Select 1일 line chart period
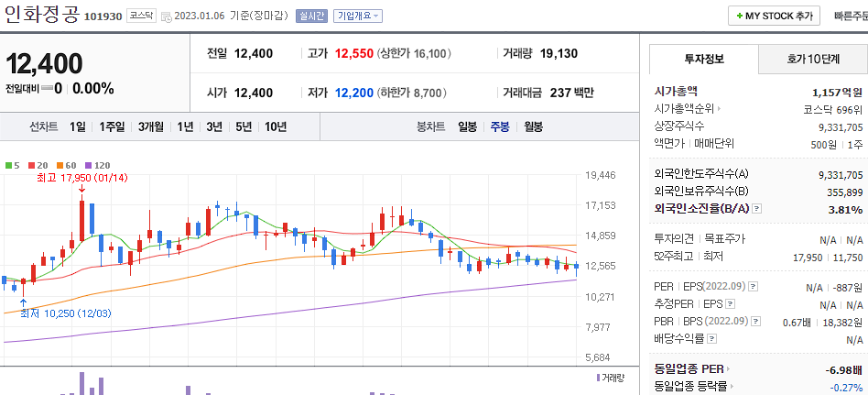 pyautogui.click(x=78, y=126)
